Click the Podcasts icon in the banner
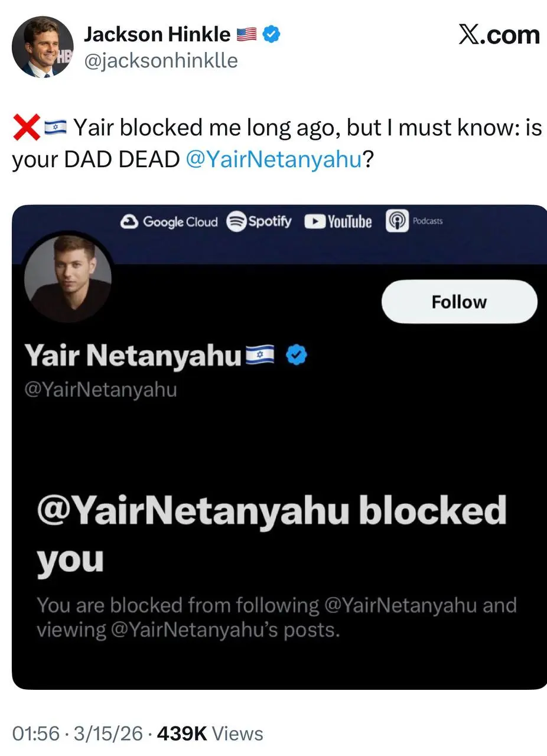The image size is (547, 756). coord(414,221)
